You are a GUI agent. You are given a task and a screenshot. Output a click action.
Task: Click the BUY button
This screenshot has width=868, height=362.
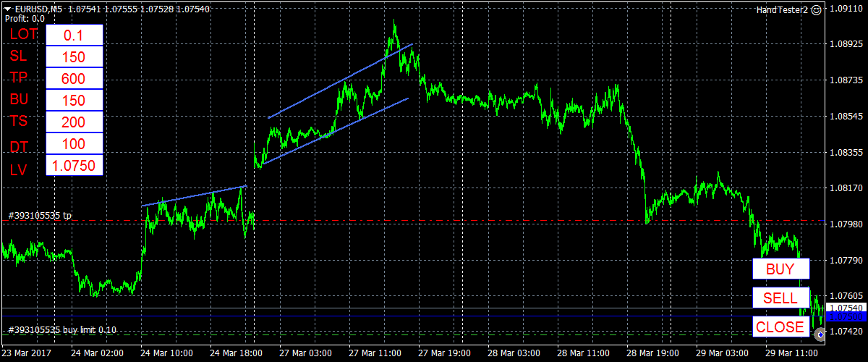[x=780, y=269]
